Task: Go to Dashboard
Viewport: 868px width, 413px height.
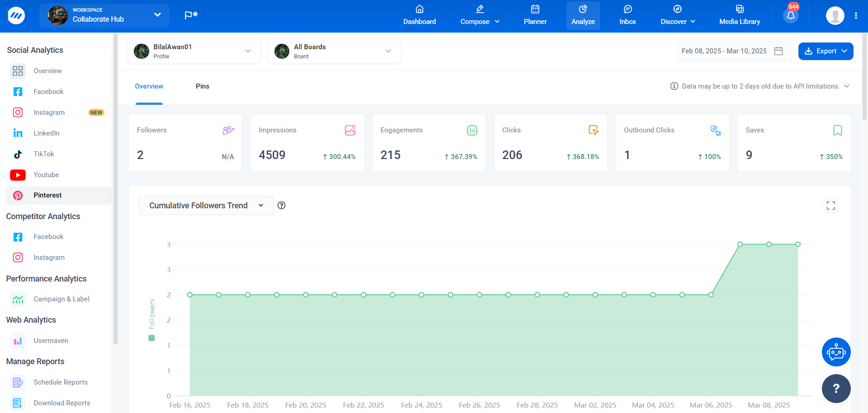Action: point(420,16)
